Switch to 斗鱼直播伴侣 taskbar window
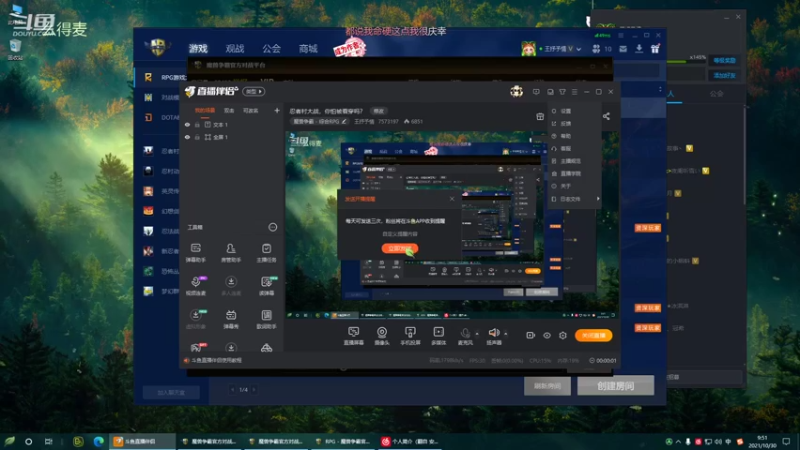Screen dimensions: 800x450 click(x=142, y=441)
